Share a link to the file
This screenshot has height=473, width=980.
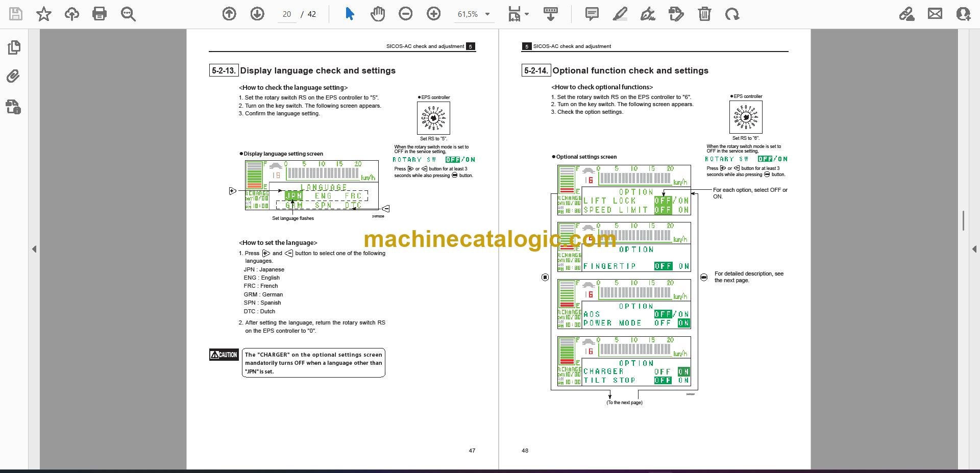pos(907,14)
